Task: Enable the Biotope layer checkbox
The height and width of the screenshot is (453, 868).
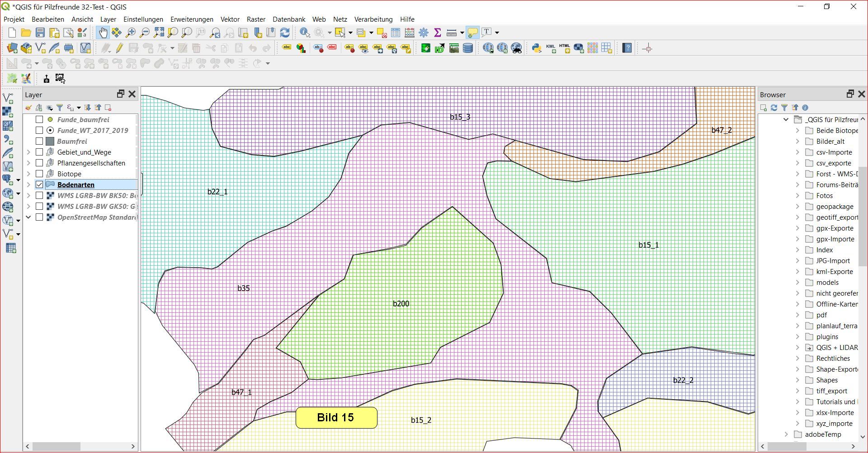Action: [39, 174]
